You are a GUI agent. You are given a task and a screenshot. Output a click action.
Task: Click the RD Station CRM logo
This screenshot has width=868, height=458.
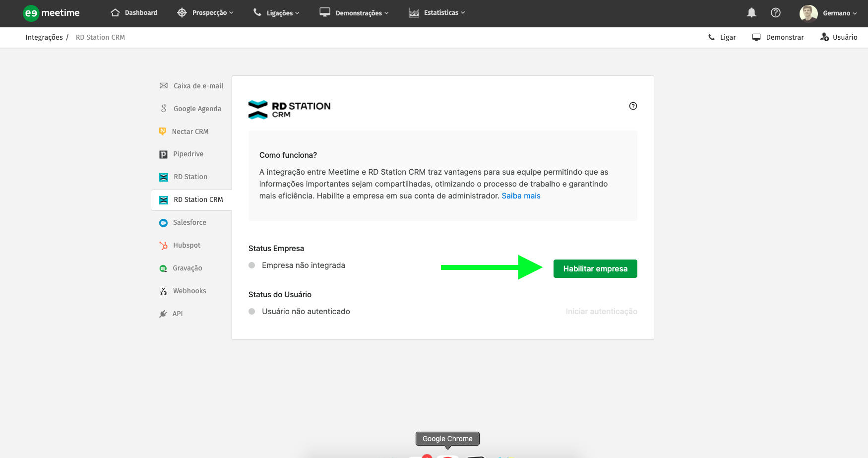coord(289,110)
